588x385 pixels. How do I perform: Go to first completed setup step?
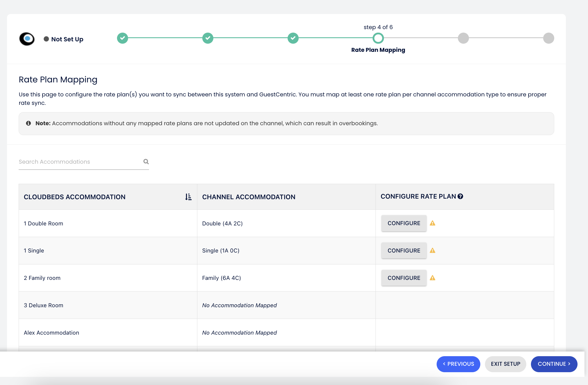click(x=123, y=38)
